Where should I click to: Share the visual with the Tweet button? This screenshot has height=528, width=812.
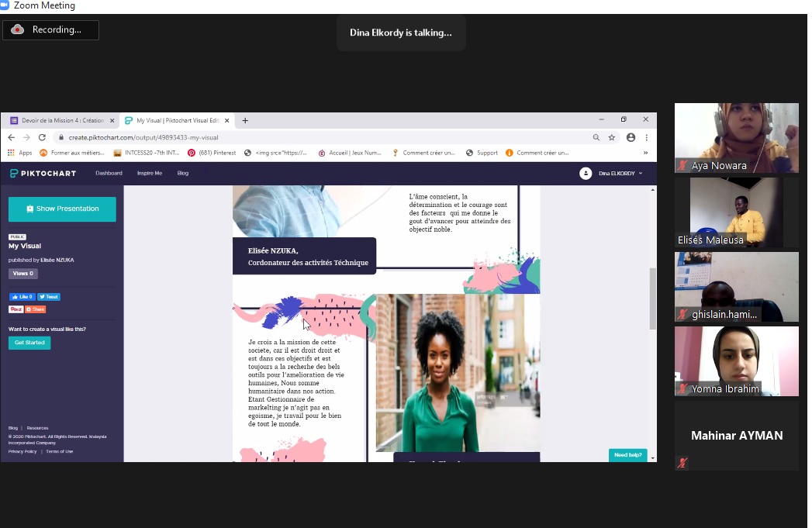click(x=49, y=297)
